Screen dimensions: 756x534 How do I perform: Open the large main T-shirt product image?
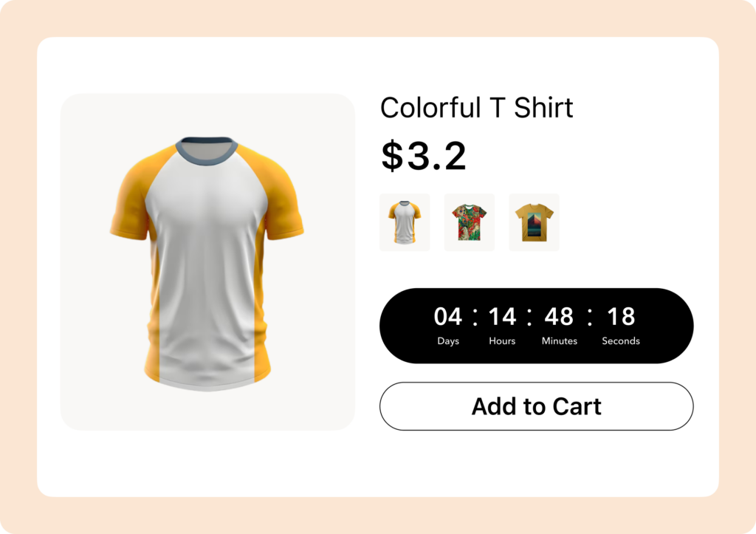tap(207, 261)
